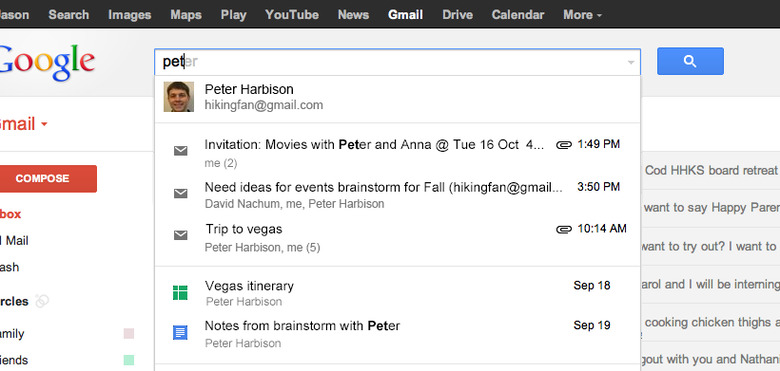Click the Circles label

(x=14, y=301)
